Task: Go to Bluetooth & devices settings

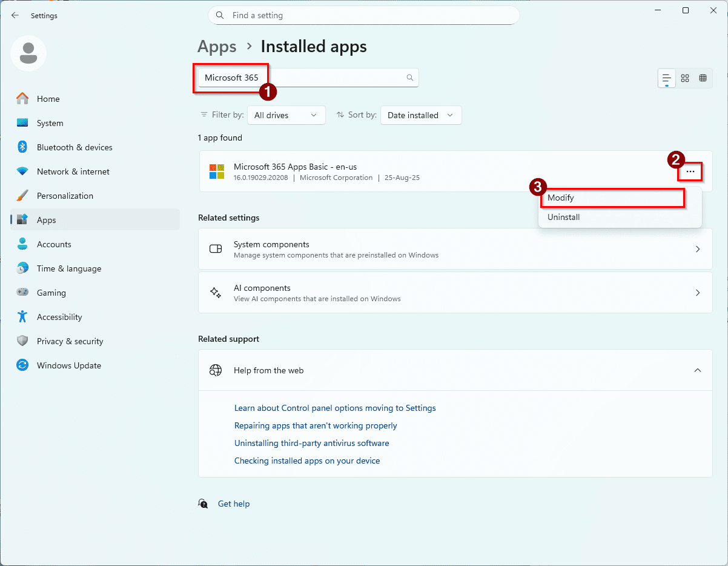Action: click(74, 147)
